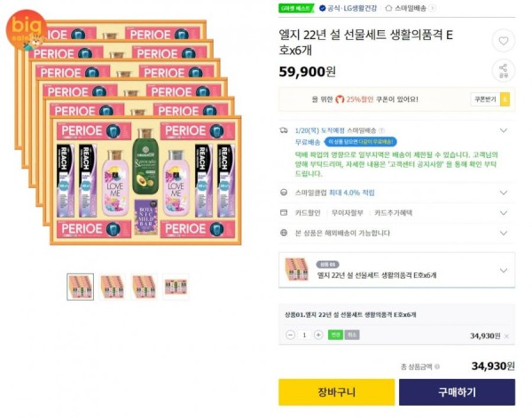Click the quantity input field

[x=304, y=335]
